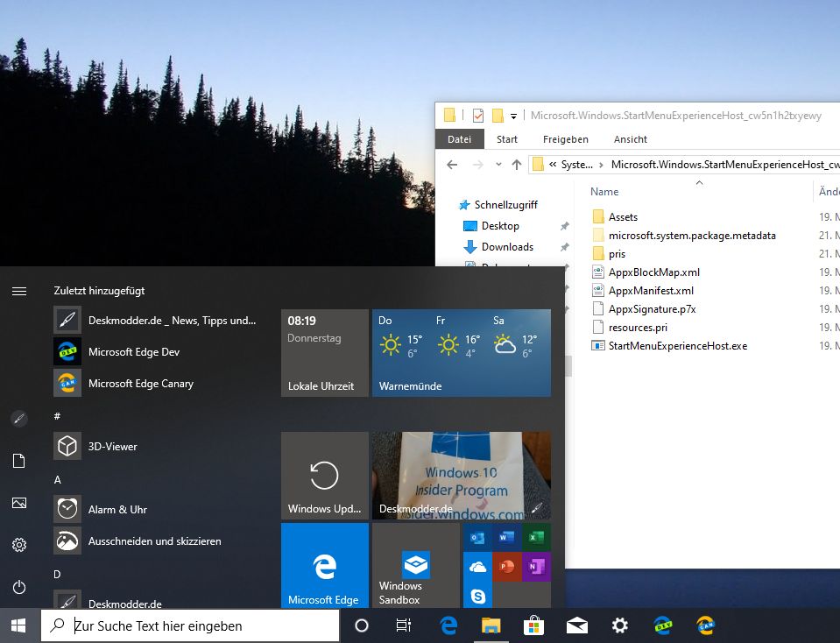
Task: Click the Power icon in Start sidebar
Action: tap(19, 587)
